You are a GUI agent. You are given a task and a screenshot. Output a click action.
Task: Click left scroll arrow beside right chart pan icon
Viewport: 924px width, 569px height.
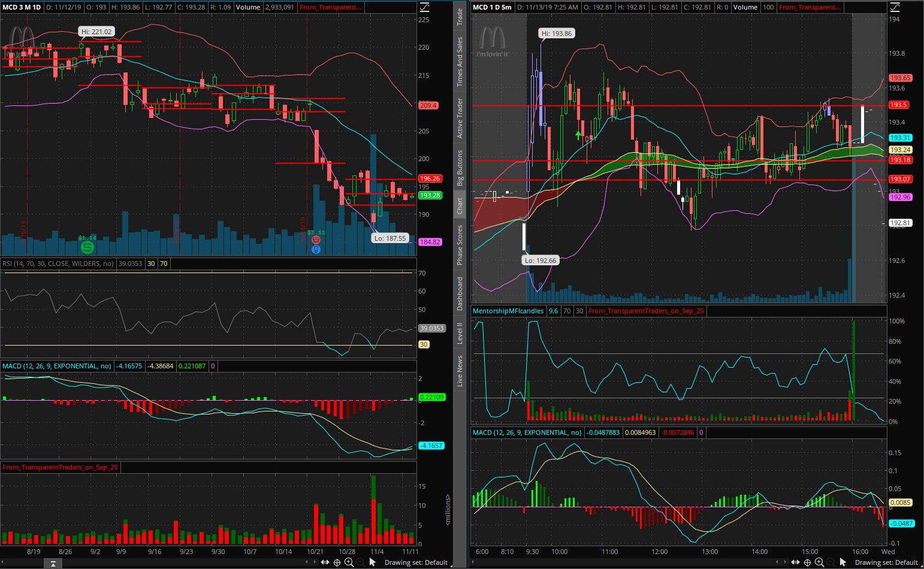pyautogui.click(x=777, y=562)
